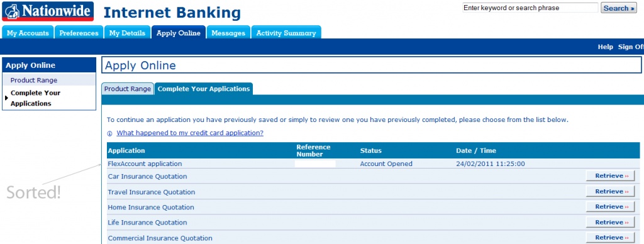The height and width of the screenshot is (244, 644).
Task: Retrieve the Car Insurance Quotation
Action: 610,176
